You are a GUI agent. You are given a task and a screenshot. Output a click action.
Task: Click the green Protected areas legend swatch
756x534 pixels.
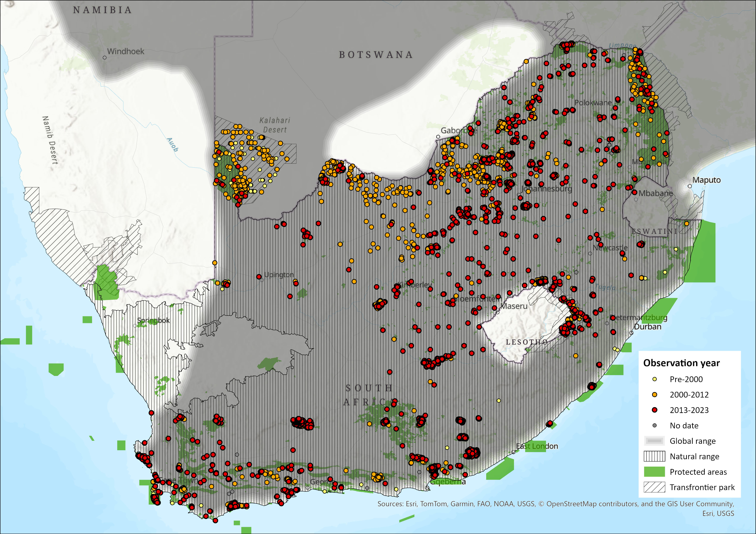654,472
